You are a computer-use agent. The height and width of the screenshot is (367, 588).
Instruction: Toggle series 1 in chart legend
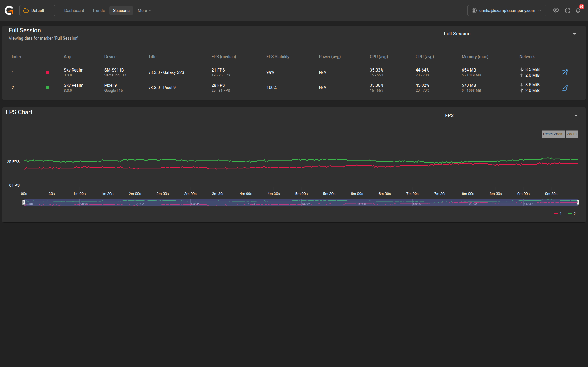point(558,214)
